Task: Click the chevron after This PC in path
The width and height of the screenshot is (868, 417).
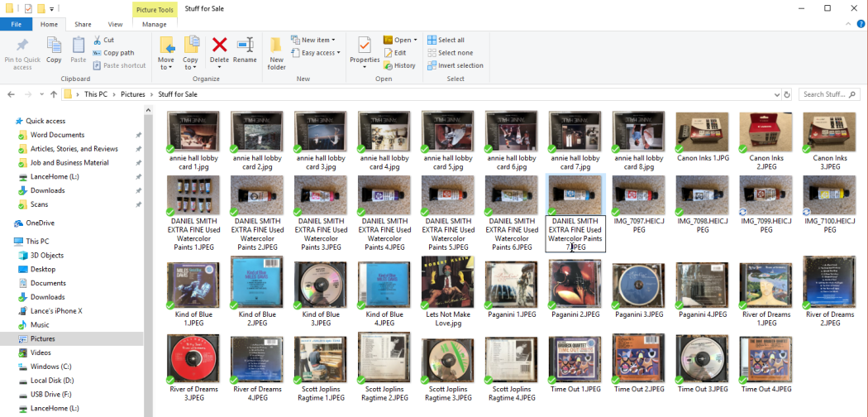Action: (x=114, y=94)
